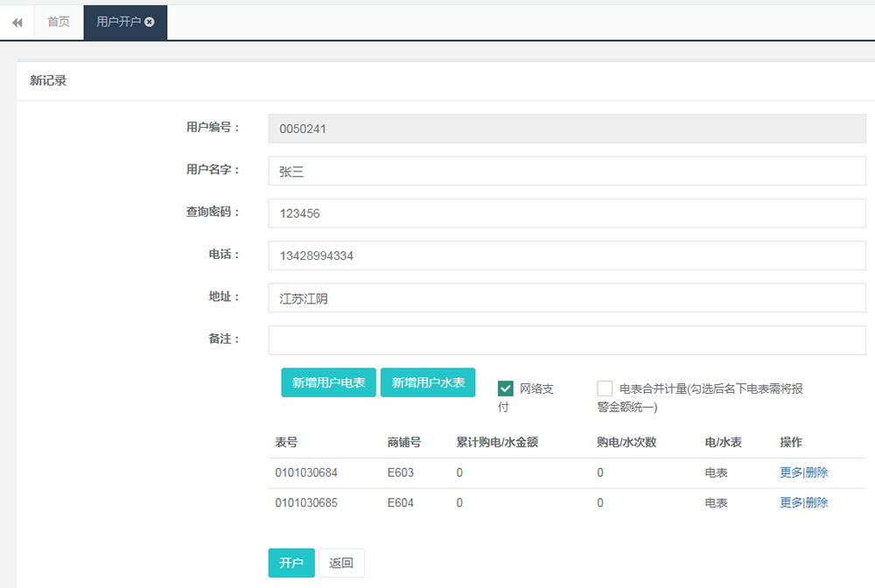Click the double-arrow tabs scroll-back icon
The width and height of the screenshot is (875, 588).
(17, 22)
